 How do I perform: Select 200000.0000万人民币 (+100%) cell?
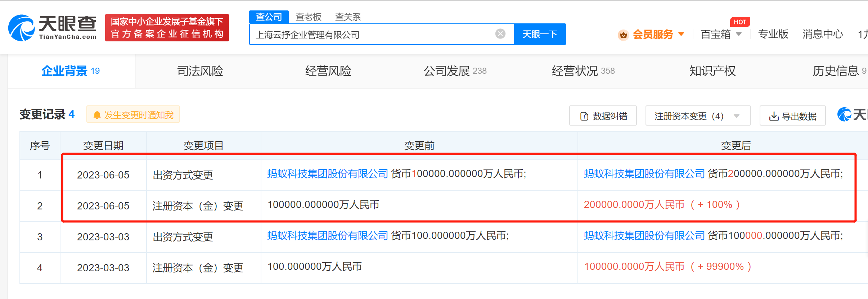click(x=662, y=205)
